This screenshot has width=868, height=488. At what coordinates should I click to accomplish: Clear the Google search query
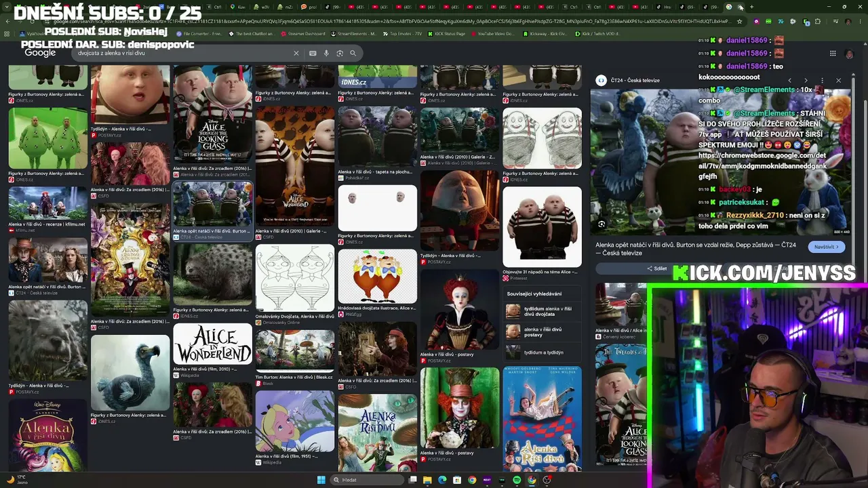296,53
